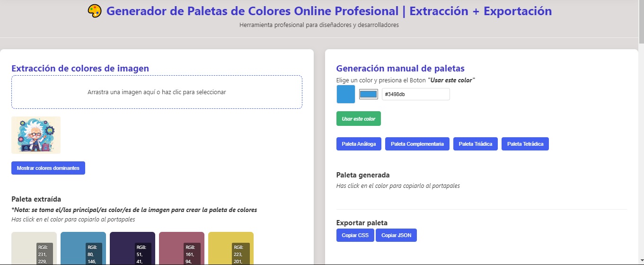Click the palette emoji icon in header

pos(95,11)
